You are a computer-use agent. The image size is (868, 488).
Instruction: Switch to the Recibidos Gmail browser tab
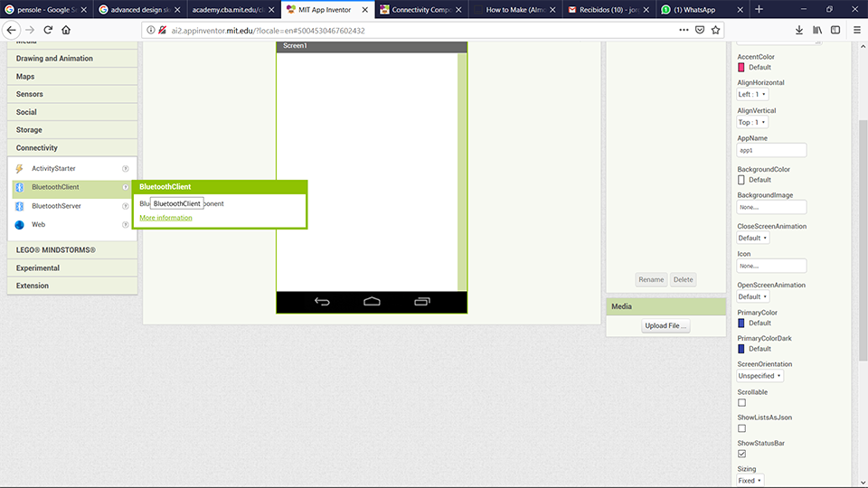(609, 9)
